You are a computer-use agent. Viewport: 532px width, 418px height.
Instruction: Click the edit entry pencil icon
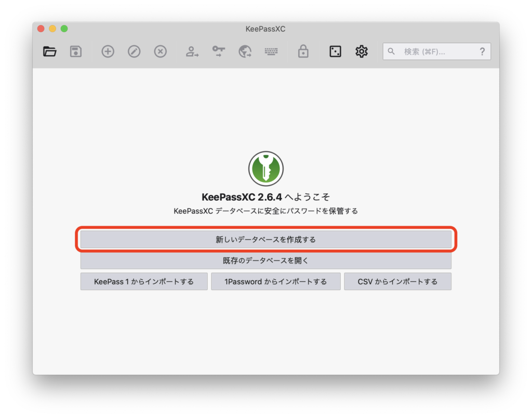coord(134,51)
